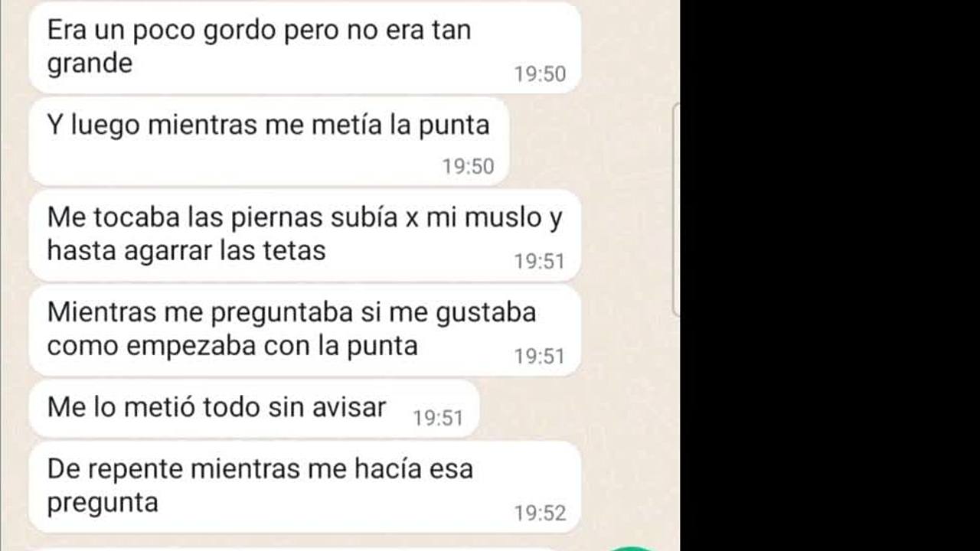Click the 19:51 timestamp of "Me tocaba" message

point(540,262)
